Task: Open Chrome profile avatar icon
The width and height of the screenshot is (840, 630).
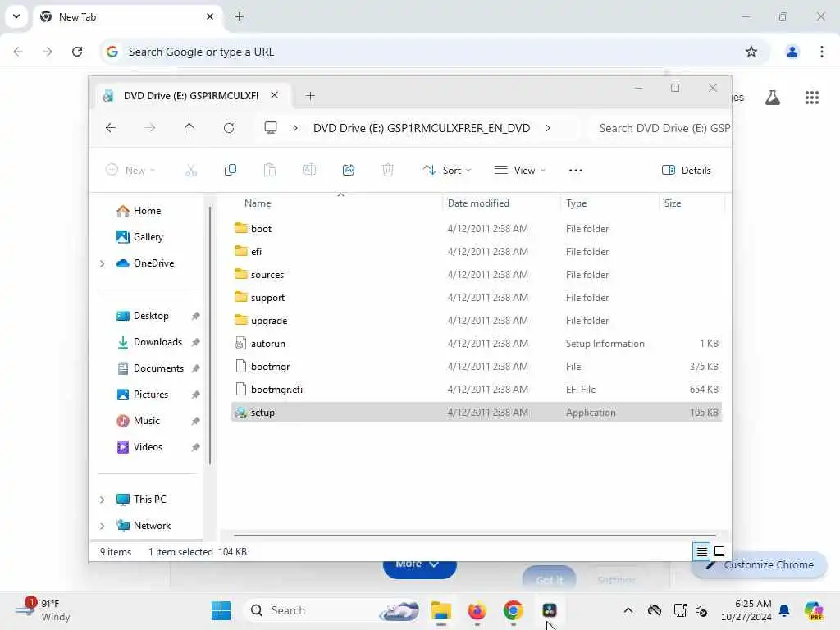Action: click(x=792, y=52)
